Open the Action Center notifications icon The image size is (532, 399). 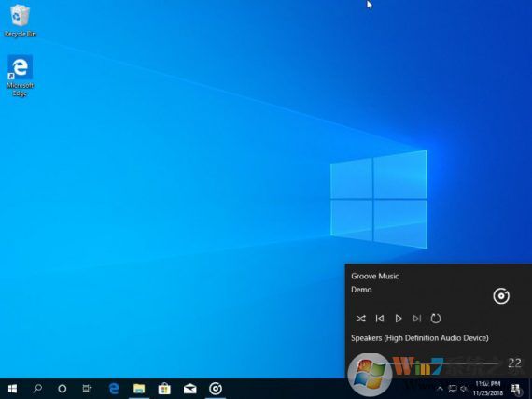point(516,389)
